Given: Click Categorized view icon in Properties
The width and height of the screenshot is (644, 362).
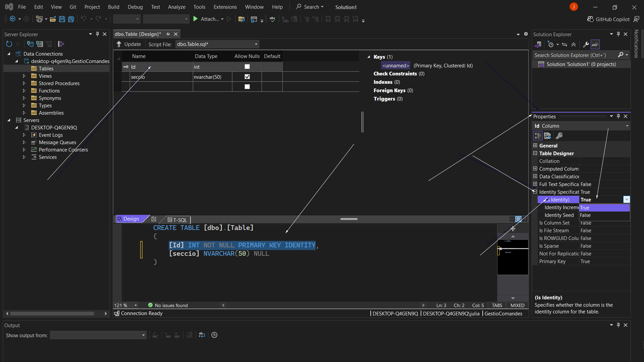Looking at the screenshot, I should pyautogui.click(x=538, y=136).
